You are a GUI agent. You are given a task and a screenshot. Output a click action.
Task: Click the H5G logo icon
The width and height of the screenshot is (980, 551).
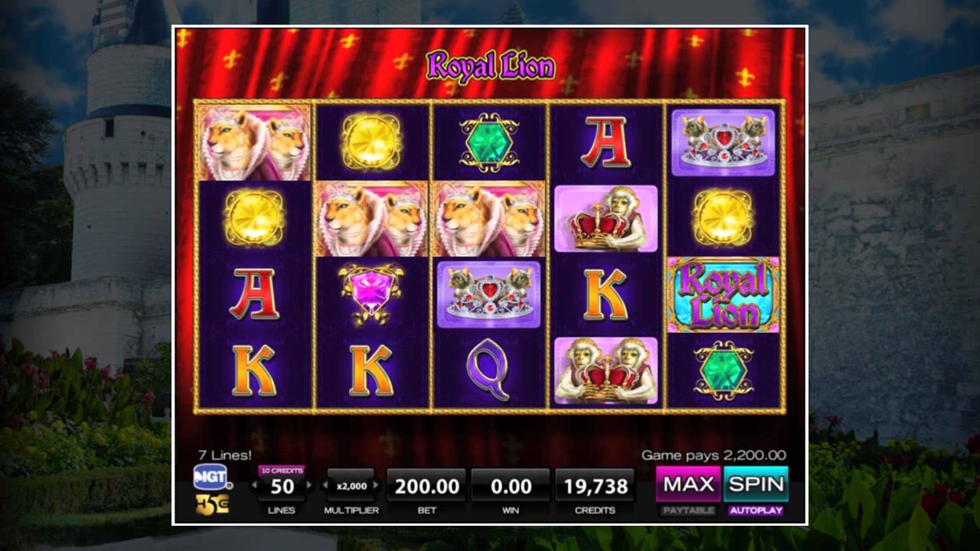(x=211, y=504)
